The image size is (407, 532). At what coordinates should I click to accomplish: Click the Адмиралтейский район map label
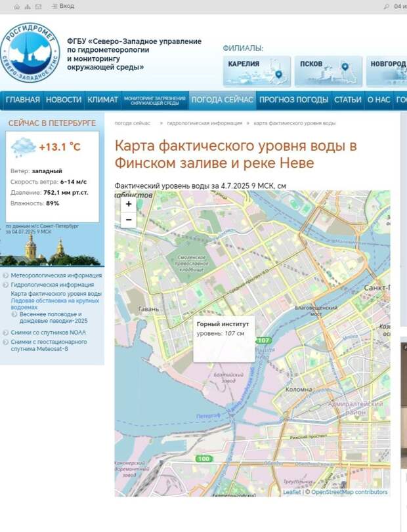[355, 408]
